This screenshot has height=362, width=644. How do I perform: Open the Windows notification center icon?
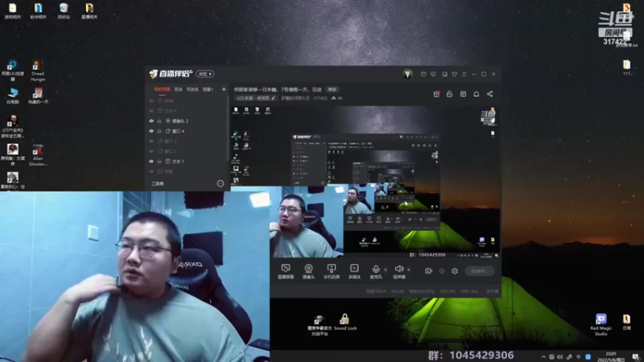pos(635,357)
